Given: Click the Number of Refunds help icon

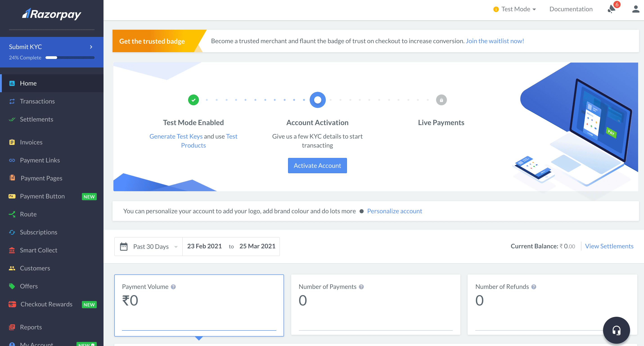Looking at the screenshot, I should pos(534,287).
